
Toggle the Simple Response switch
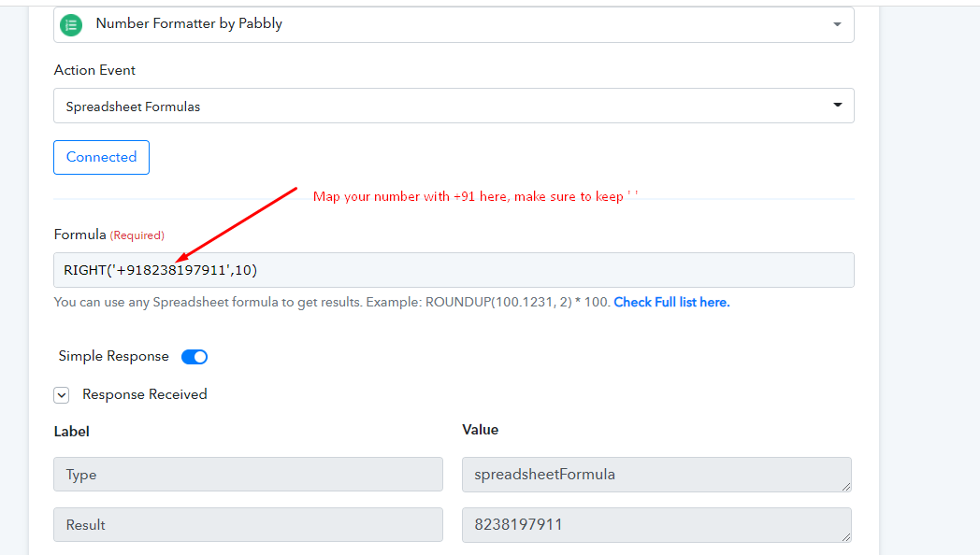click(x=195, y=357)
